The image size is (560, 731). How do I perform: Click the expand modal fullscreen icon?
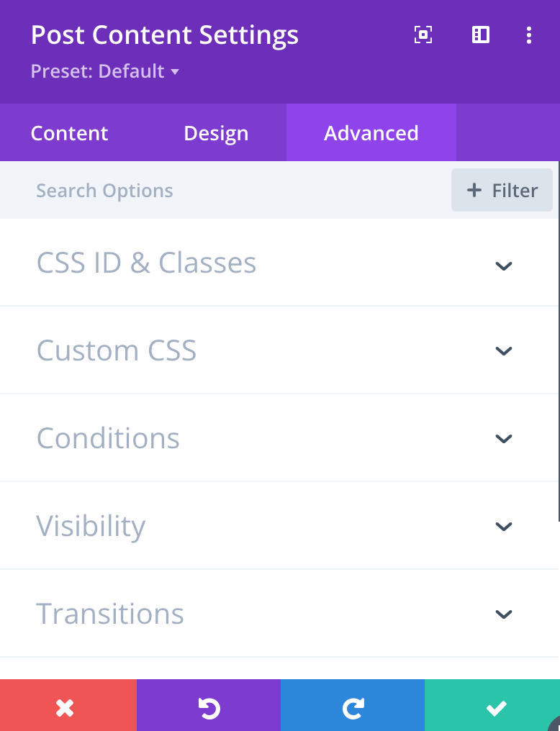[x=423, y=35]
